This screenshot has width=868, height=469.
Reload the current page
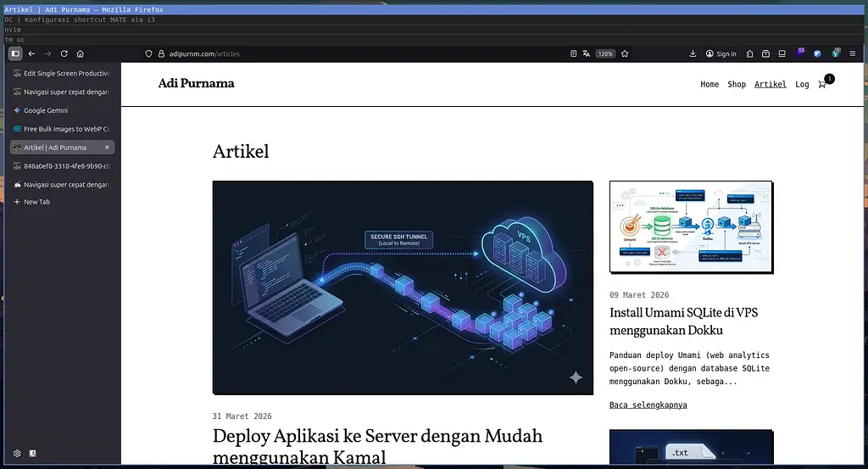(64, 53)
